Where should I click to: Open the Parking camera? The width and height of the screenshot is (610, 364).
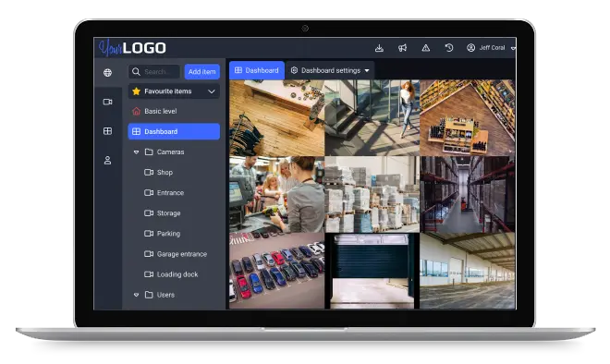[168, 234]
